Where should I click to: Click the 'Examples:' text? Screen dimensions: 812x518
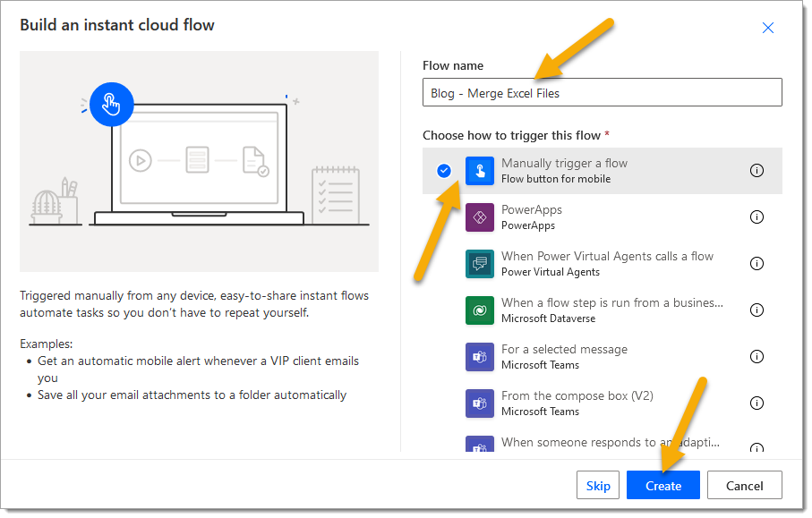coord(46,344)
